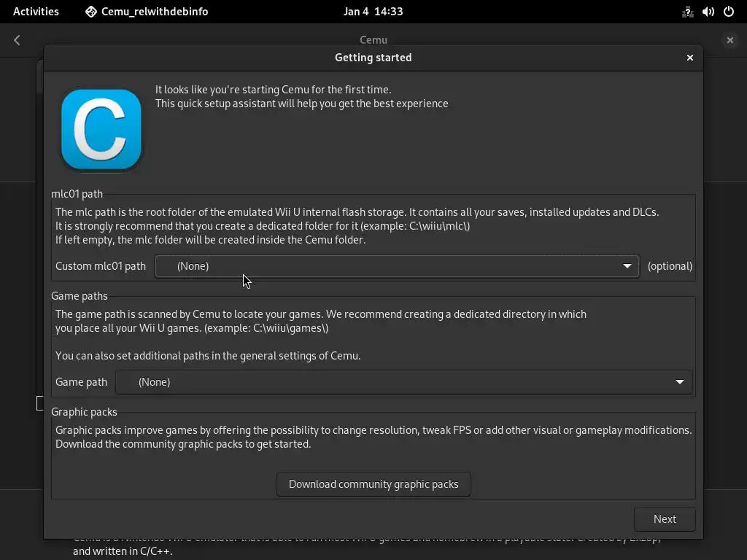Click the power menu icon
The height and width of the screenshot is (560, 747).
click(x=729, y=12)
